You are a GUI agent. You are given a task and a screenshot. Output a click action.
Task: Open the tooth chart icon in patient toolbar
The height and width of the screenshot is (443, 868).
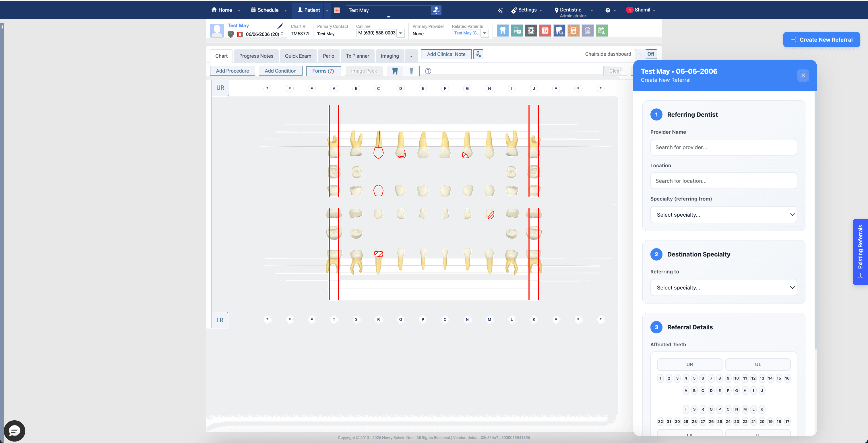tap(502, 31)
